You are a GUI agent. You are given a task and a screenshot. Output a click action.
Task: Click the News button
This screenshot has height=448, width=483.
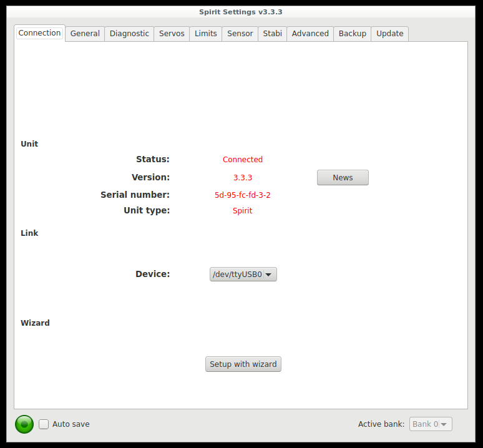[343, 178]
